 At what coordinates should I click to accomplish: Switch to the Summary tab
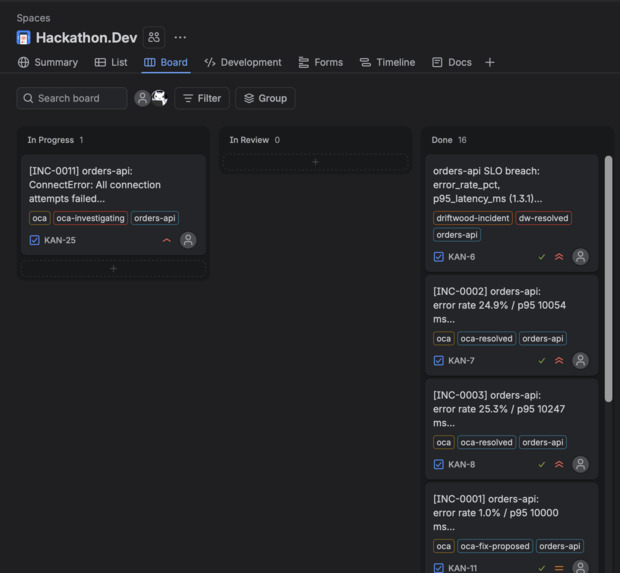point(48,62)
